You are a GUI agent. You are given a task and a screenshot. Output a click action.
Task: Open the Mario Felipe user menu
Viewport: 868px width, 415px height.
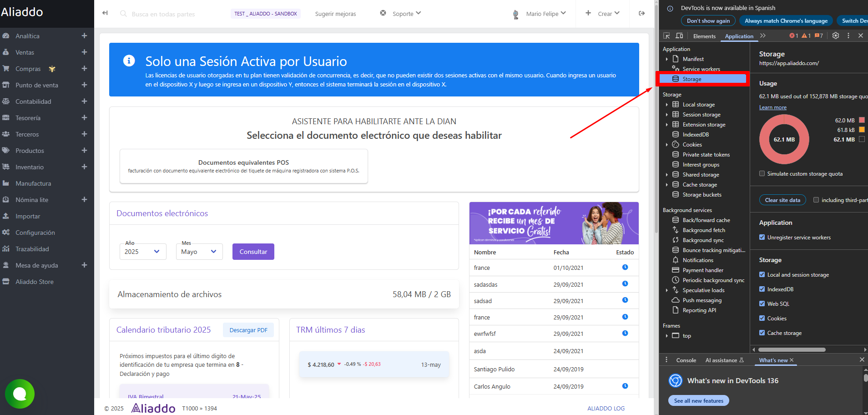coord(540,14)
